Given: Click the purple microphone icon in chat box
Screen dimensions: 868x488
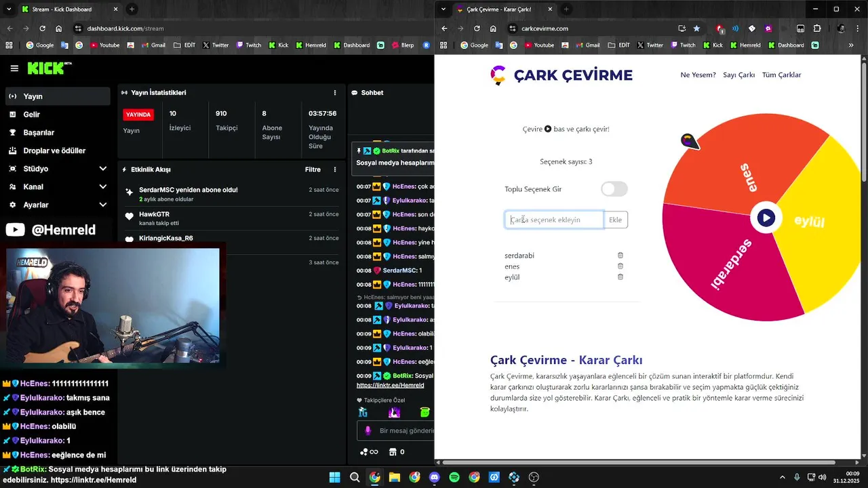Looking at the screenshot, I should click(368, 430).
